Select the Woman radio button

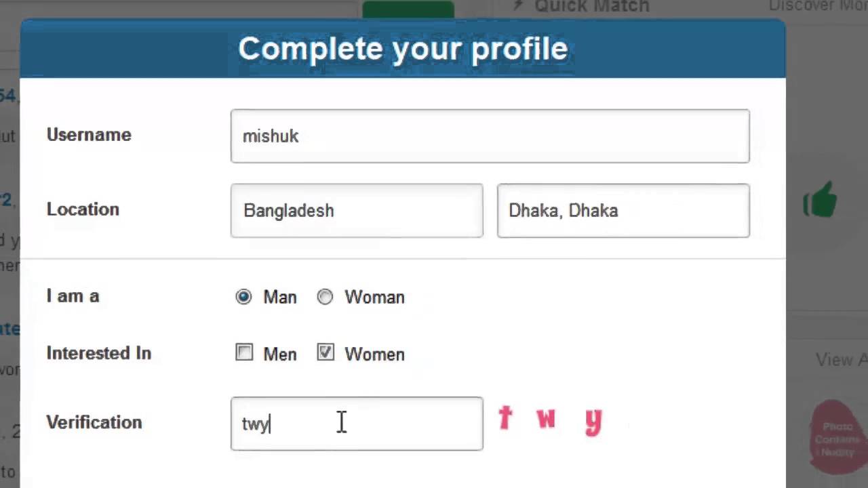click(x=325, y=297)
